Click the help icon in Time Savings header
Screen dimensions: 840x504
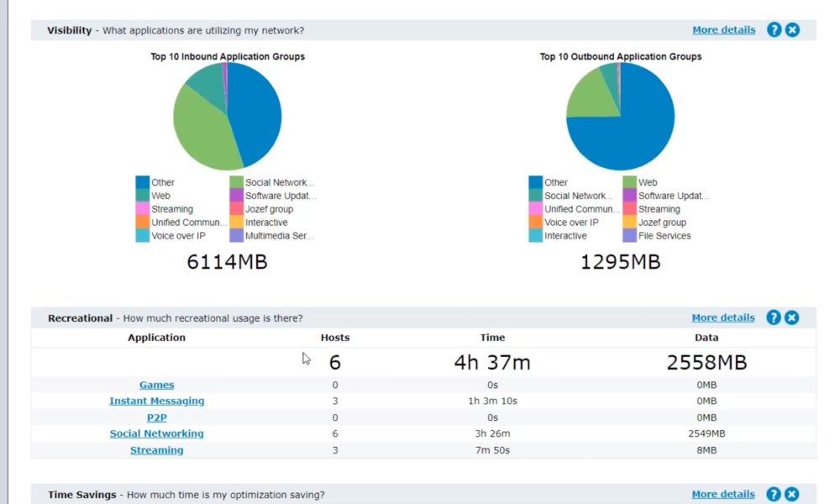(774, 494)
